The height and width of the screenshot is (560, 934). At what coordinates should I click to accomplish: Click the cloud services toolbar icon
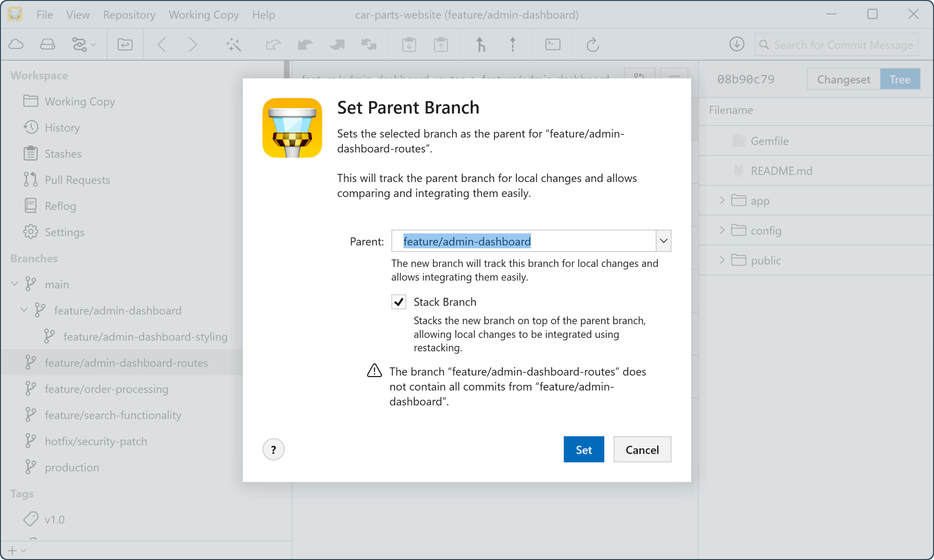tap(16, 44)
